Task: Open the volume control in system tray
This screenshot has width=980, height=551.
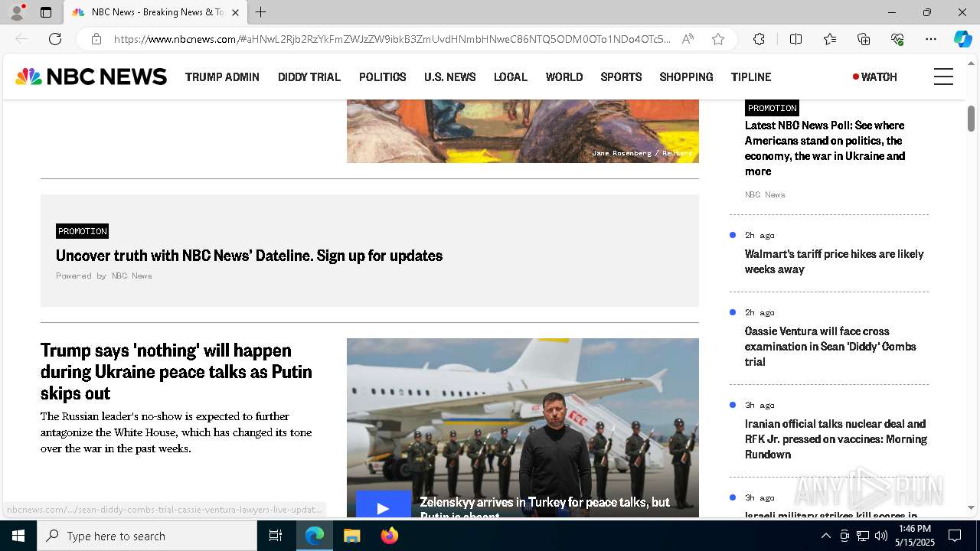Action: (881, 536)
